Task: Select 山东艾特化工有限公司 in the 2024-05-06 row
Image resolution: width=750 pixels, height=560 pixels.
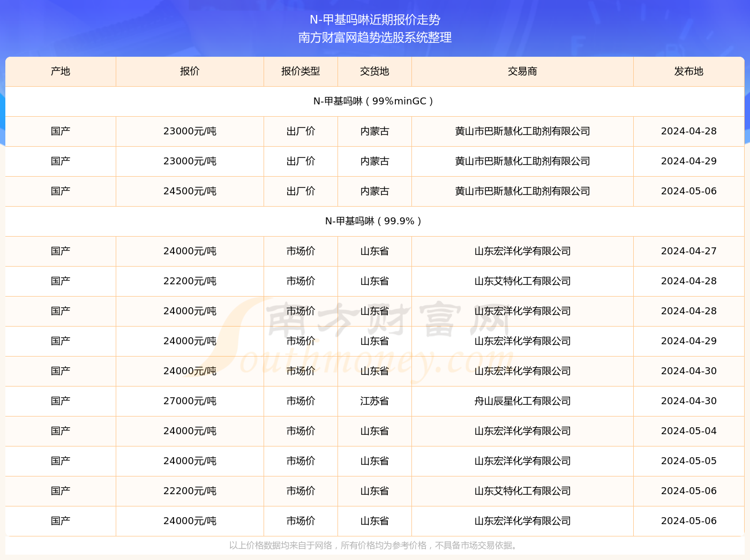Action: click(522, 491)
